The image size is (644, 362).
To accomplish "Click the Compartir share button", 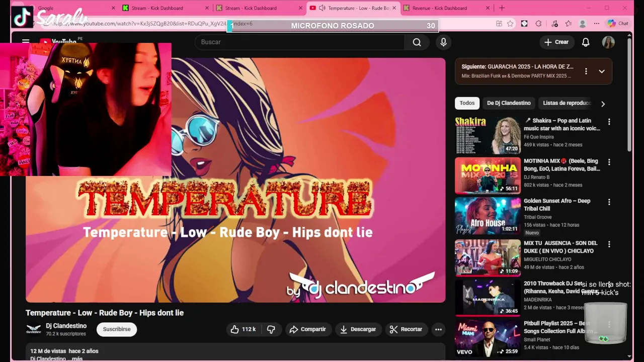I will (x=308, y=329).
